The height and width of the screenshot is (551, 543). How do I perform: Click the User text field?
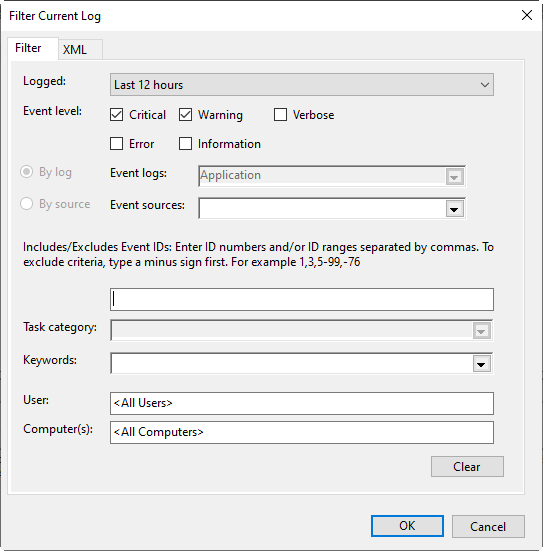302,403
